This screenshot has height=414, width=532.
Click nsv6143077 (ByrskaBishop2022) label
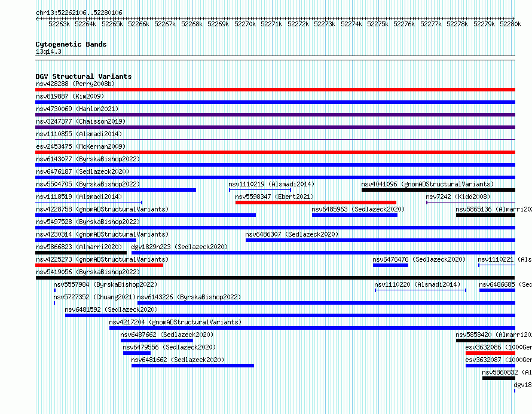(88, 159)
